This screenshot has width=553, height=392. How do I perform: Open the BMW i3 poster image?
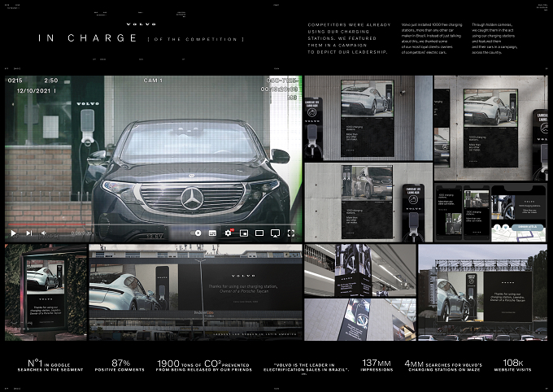pos(368,203)
